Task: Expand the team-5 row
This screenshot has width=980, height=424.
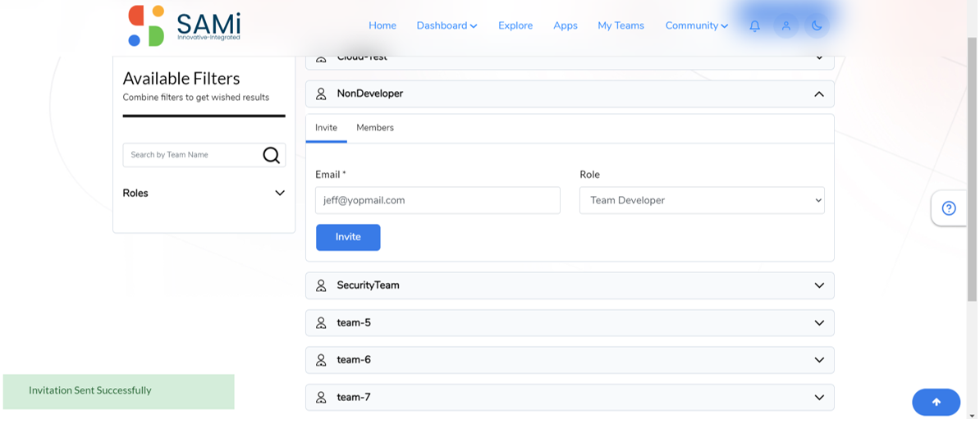Action: (x=819, y=323)
